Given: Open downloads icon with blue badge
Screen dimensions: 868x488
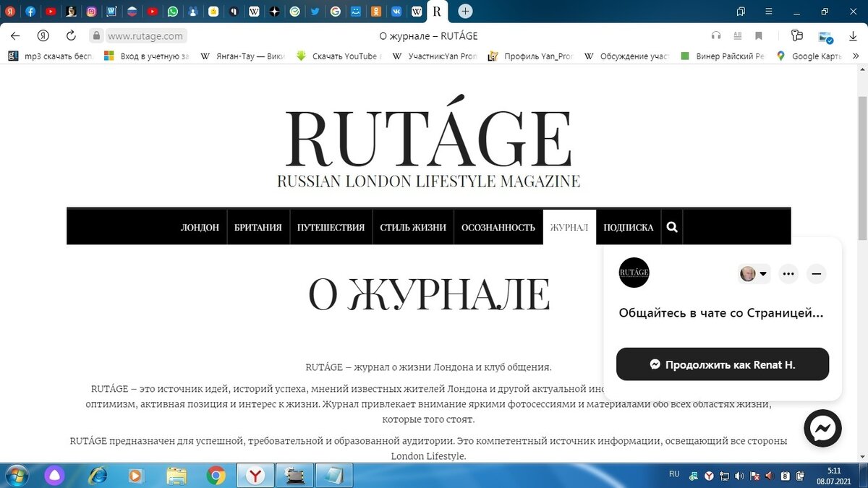Looking at the screenshot, I should click(x=825, y=36).
